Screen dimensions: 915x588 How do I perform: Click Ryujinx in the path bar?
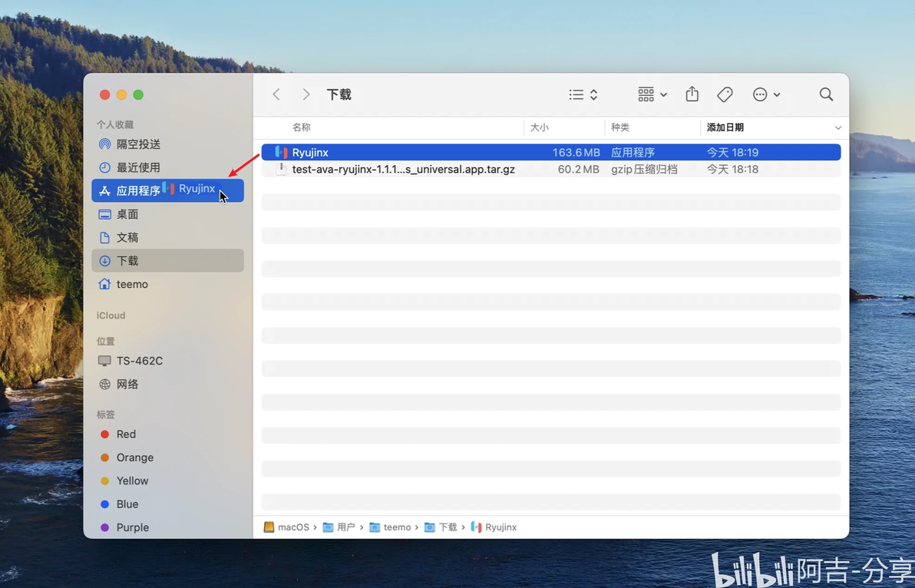click(x=494, y=527)
